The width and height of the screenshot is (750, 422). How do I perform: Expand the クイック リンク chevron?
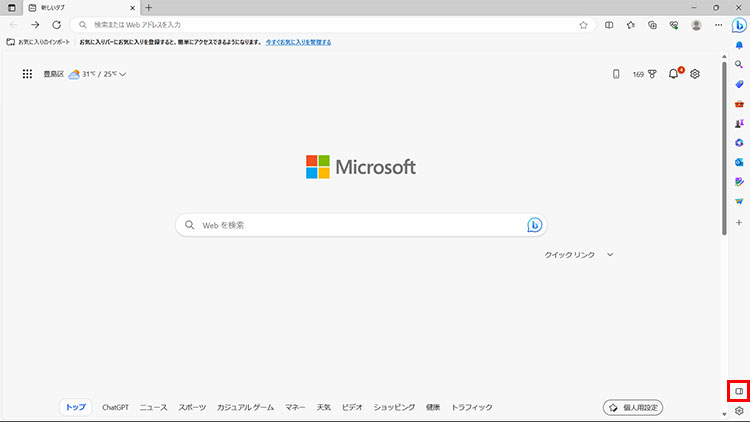pos(610,255)
